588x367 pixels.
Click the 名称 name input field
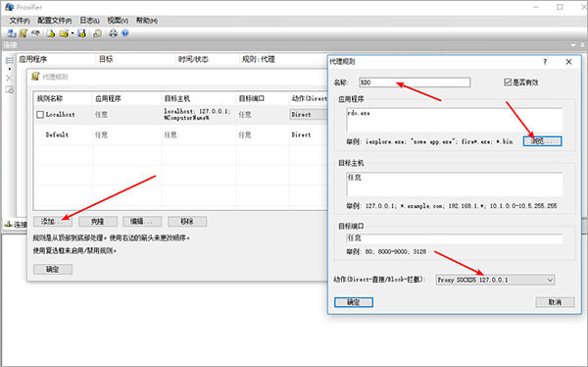pyautogui.click(x=415, y=82)
